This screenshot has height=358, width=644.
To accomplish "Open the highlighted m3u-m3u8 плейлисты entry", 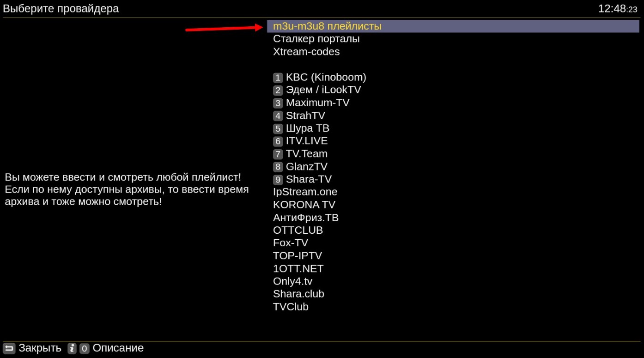I will pyautogui.click(x=328, y=26).
